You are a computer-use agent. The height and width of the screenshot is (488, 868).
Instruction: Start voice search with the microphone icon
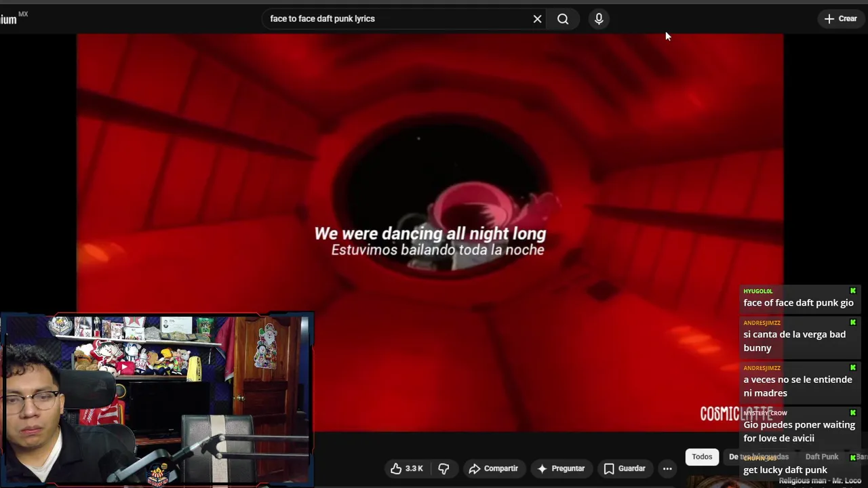click(599, 19)
